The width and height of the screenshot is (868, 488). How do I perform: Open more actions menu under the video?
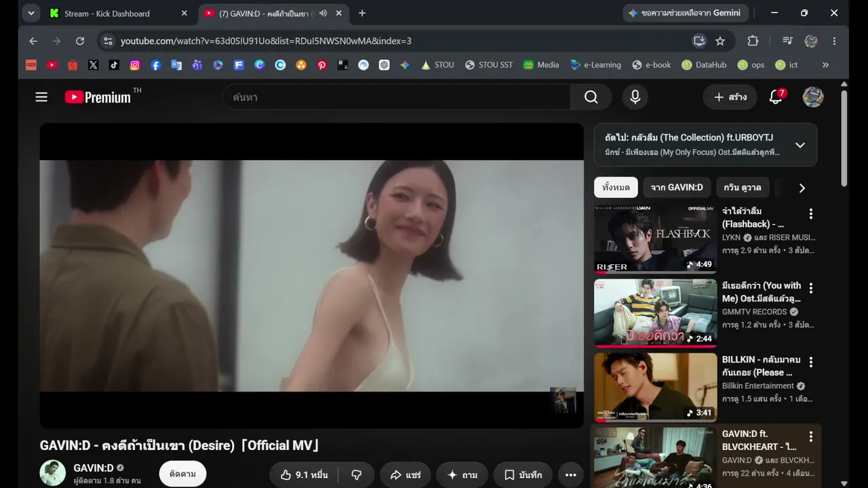coord(570,475)
